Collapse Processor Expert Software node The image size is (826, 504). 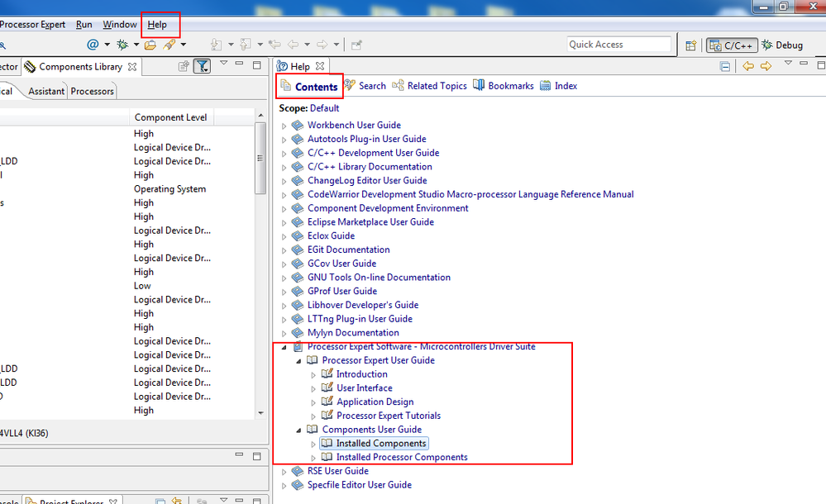tap(284, 347)
